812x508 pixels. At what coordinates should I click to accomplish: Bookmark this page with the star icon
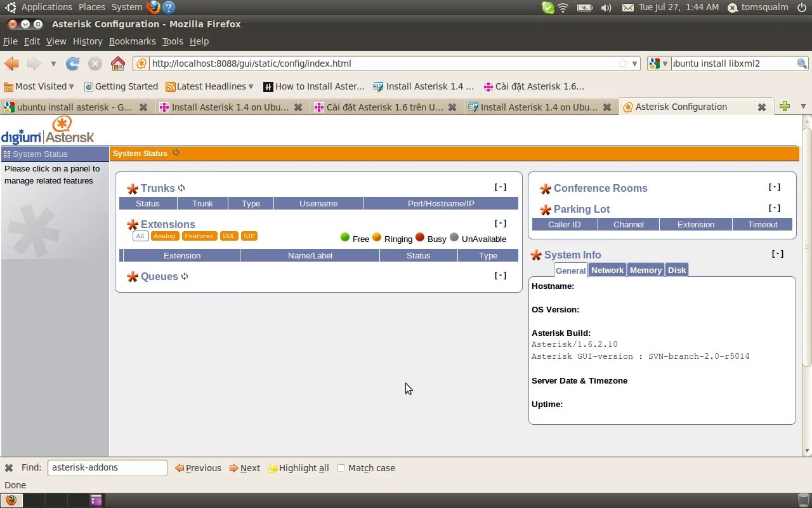pyautogui.click(x=623, y=63)
